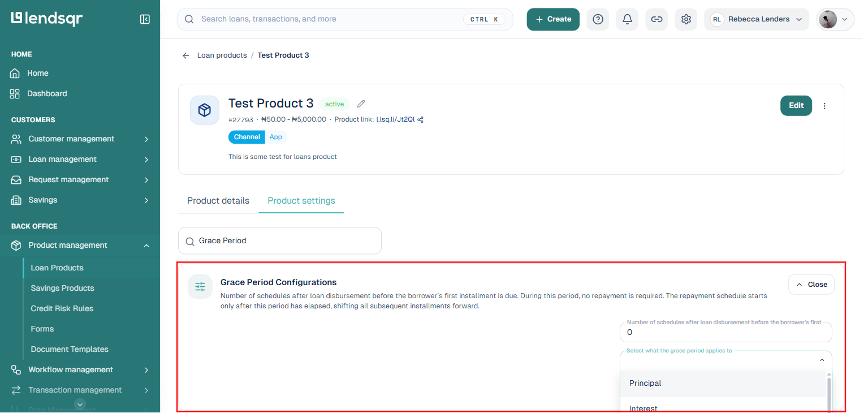Click the lendsqr logo
Screen dimensions: 868x413
pyautogui.click(x=47, y=19)
